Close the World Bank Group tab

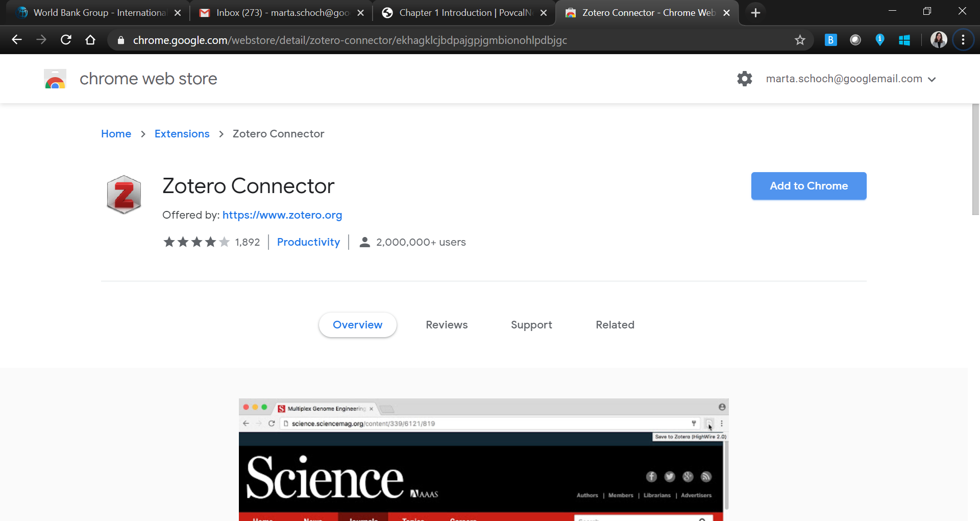(x=178, y=13)
